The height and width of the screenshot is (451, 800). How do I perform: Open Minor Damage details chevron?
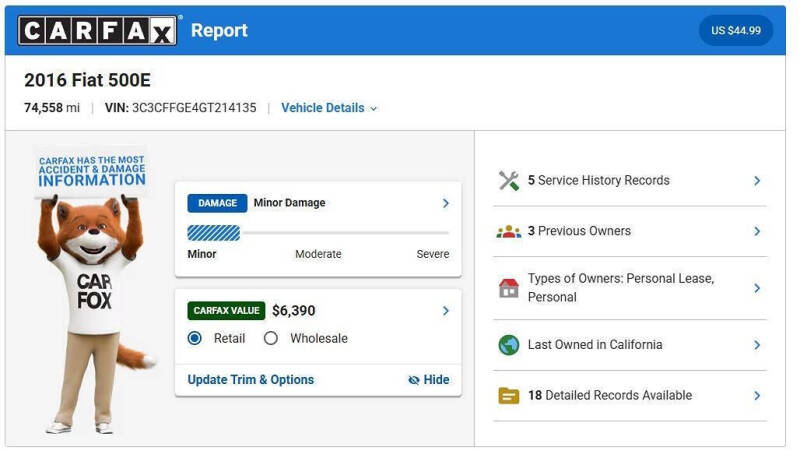pos(446,203)
